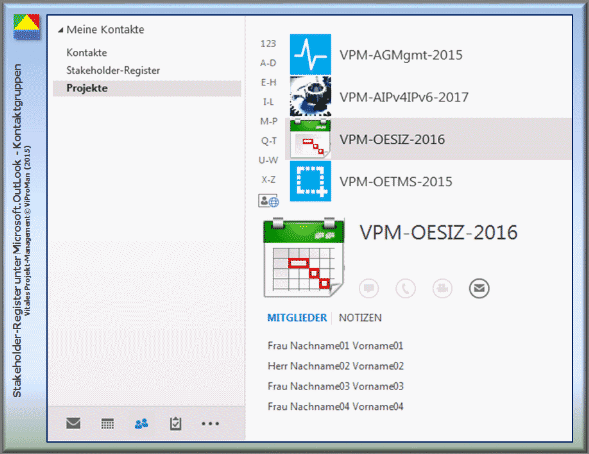Jump to the I-L index
The image size is (589, 454).
pos(268,102)
